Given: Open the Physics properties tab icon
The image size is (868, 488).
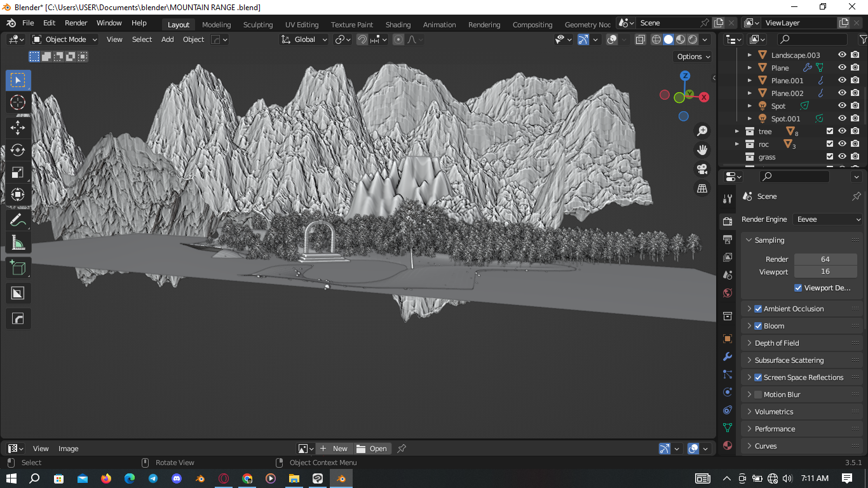Looking at the screenshot, I should (728, 392).
